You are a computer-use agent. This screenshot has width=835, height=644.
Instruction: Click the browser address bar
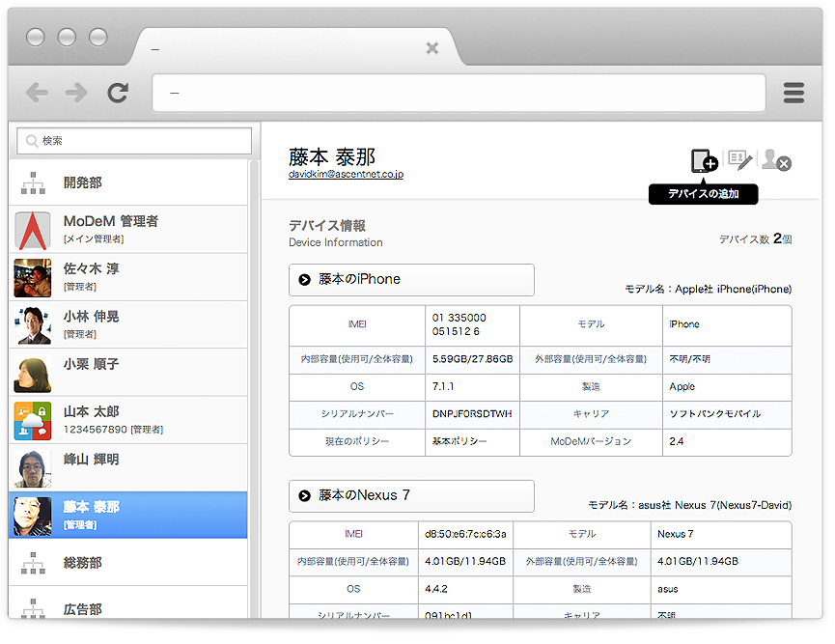pos(459,93)
